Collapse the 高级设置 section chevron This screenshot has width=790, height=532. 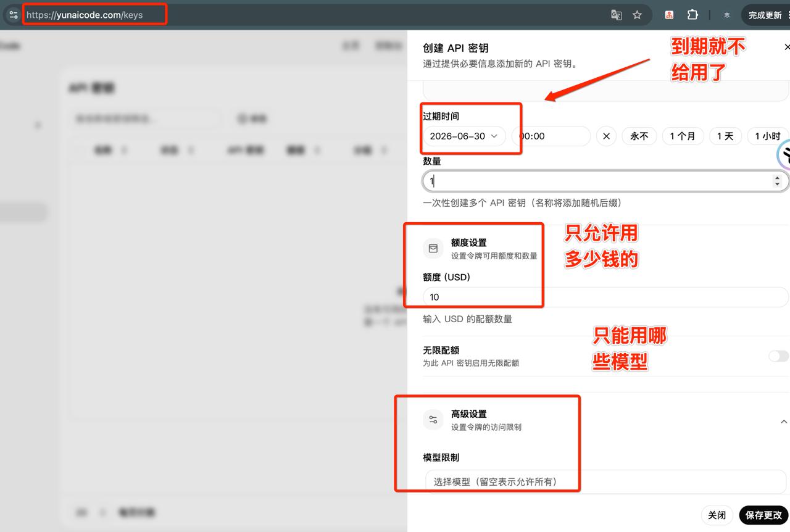tap(784, 422)
